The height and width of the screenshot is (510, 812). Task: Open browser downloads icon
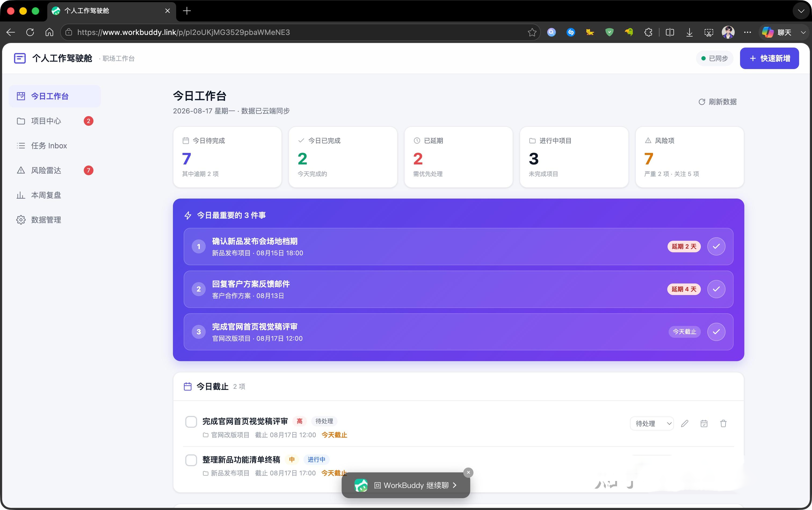click(689, 33)
